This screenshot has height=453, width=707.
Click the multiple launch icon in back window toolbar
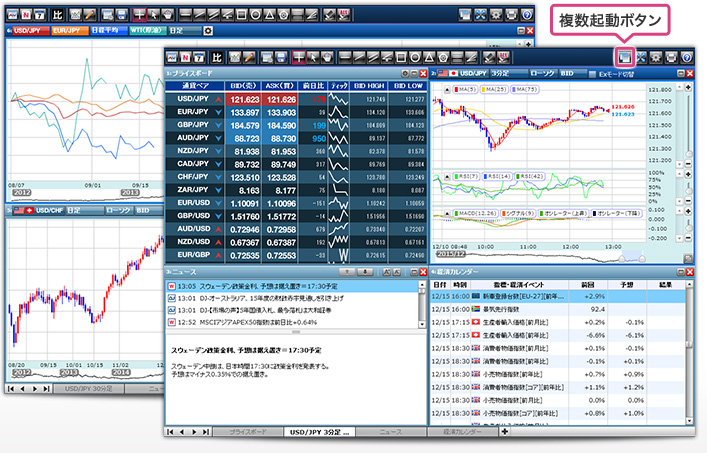(x=465, y=15)
